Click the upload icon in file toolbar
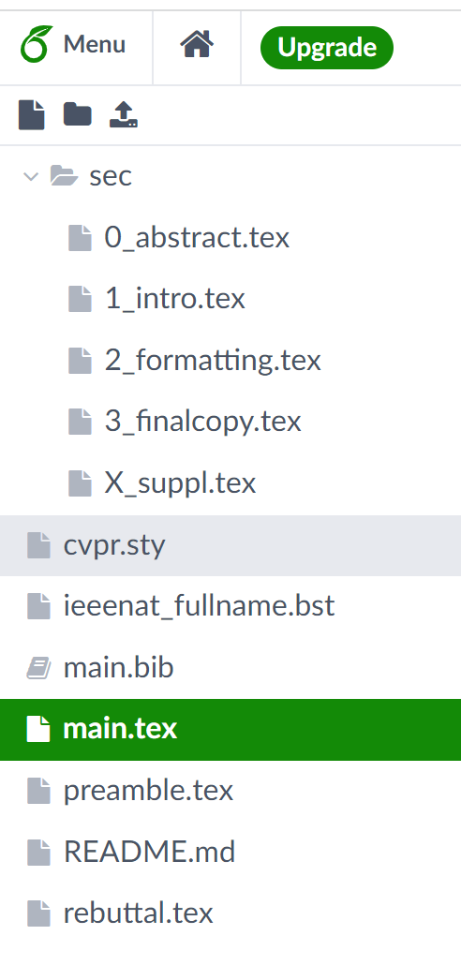461x980 pixels. (124, 115)
